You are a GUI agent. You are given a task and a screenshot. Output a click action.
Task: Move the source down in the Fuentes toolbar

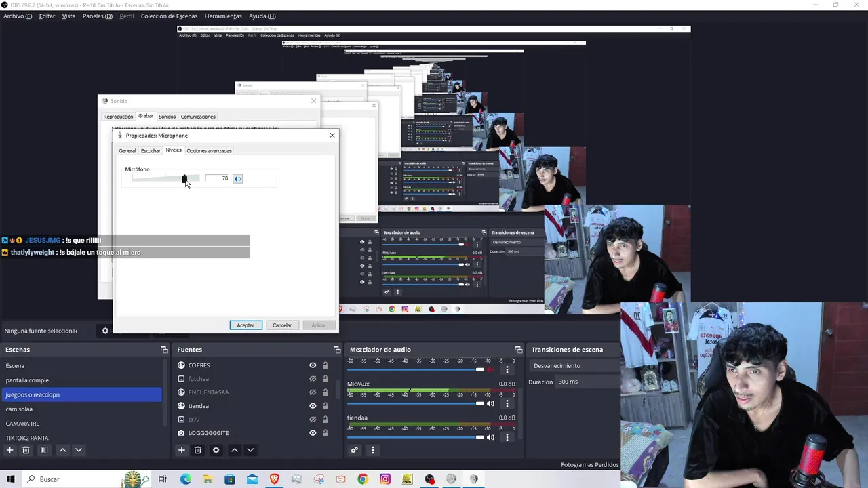250,450
